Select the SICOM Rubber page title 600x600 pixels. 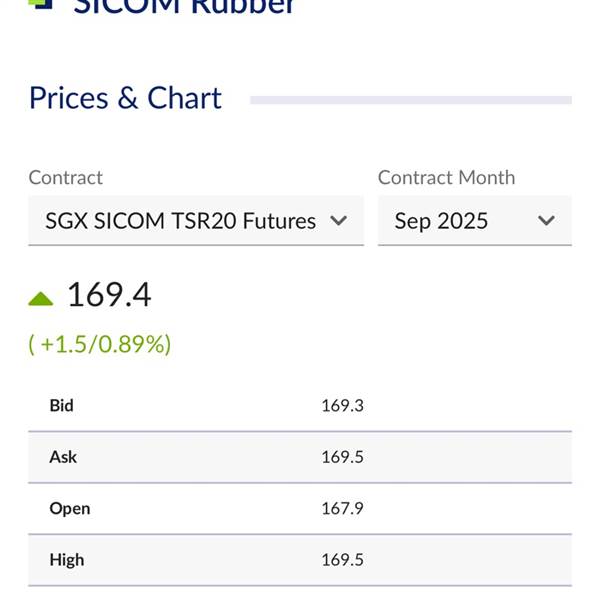tap(184, 6)
